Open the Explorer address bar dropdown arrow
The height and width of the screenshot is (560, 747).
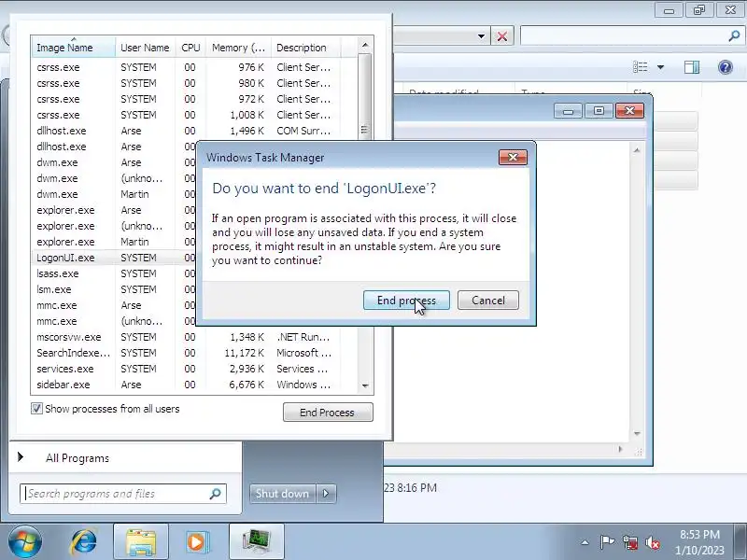481,36
